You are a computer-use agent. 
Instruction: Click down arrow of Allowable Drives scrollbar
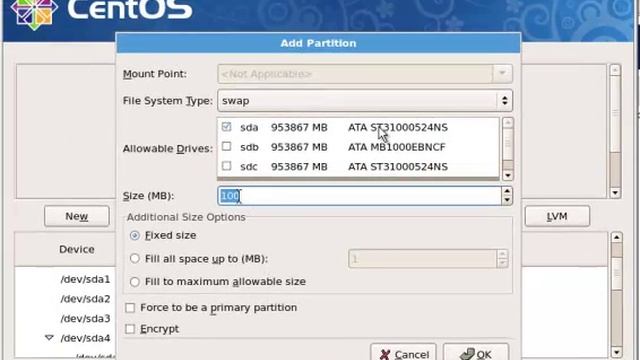tap(507, 176)
